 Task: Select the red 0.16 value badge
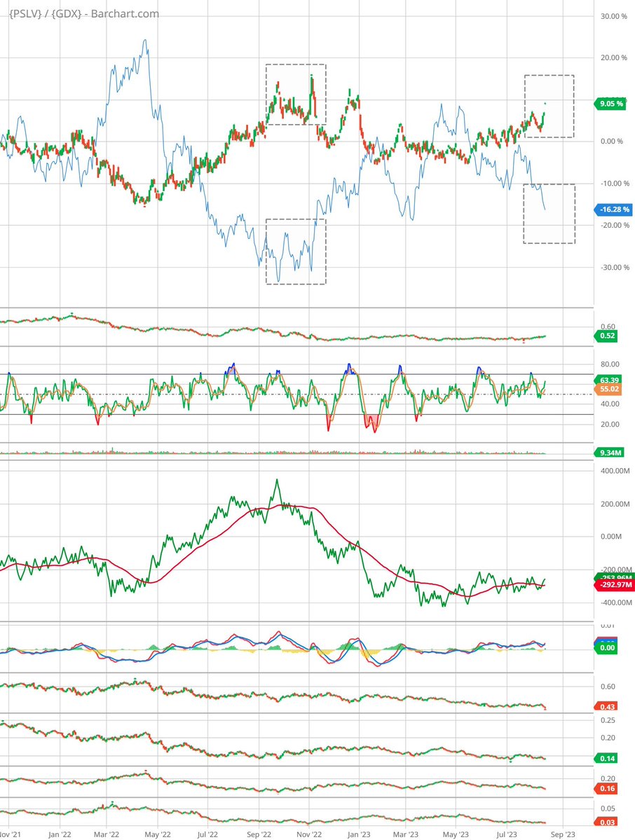click(606, 789)
